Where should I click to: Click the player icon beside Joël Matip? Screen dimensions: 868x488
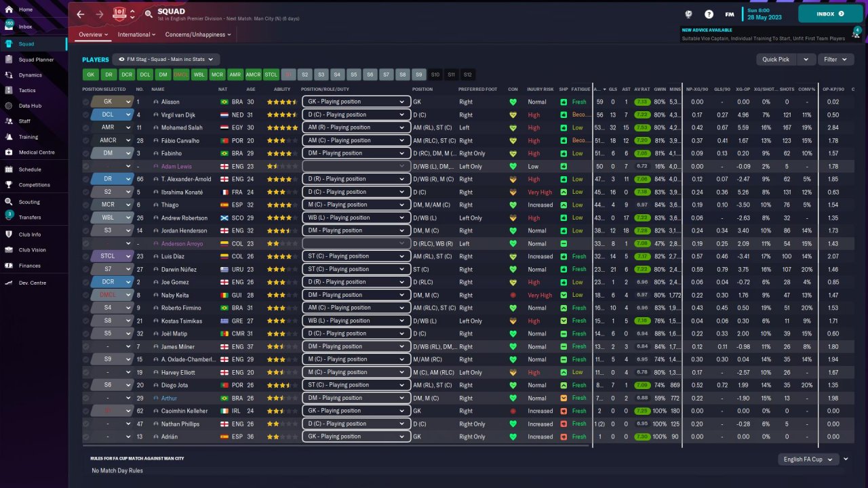pyautogui.click(x=156, y=333)
